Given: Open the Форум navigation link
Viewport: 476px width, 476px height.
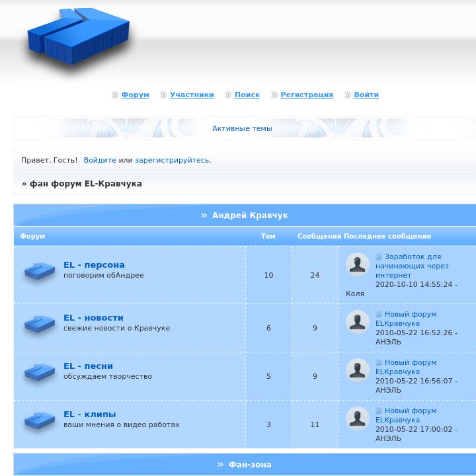Looking at the screenshot, I should click(135, 95).
